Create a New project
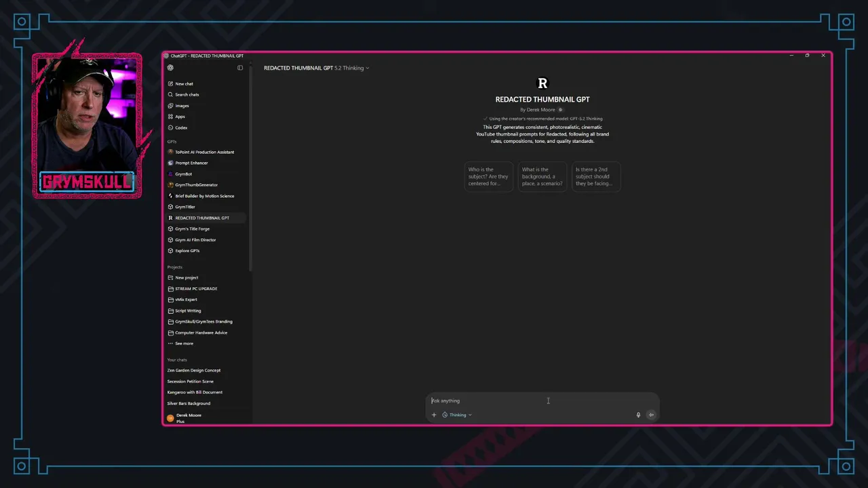 click(205, 278)
